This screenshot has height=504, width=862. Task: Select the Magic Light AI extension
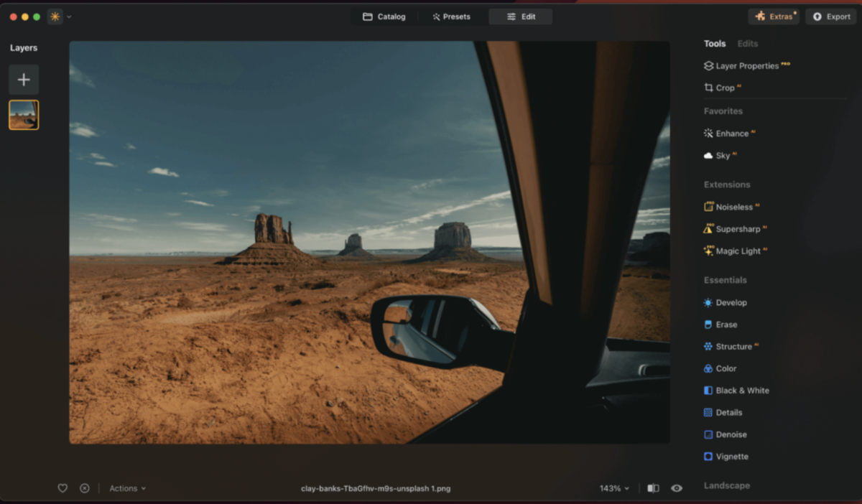pyautogui.click(x=738, y=251)
